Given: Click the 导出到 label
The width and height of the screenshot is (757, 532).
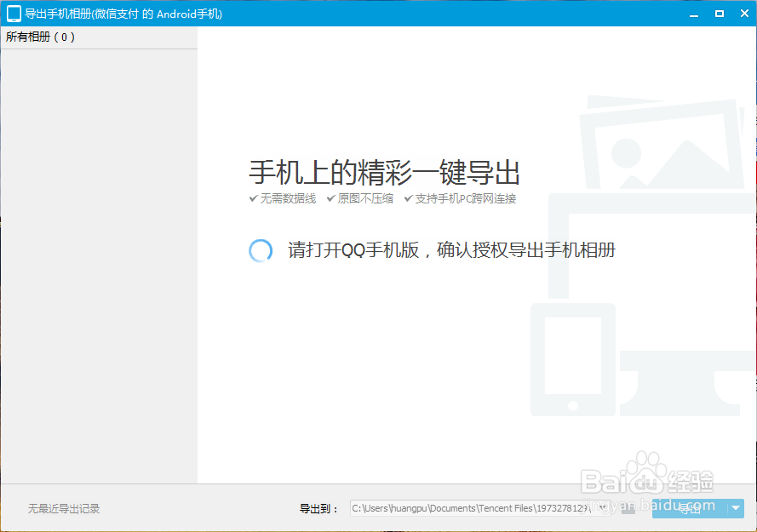Looking at the screenshot, I should click(318, 508).
